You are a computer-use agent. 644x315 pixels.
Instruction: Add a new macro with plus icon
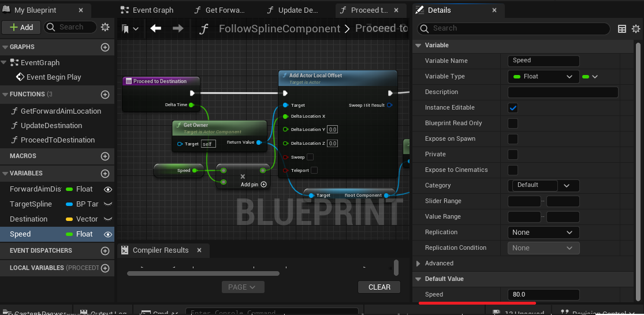coord(105,156)
